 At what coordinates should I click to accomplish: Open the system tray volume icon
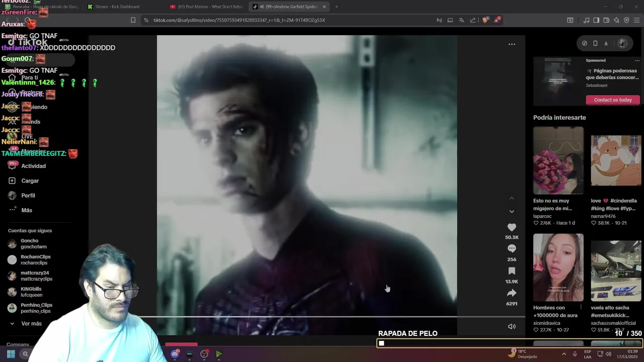tap(608, 354)
